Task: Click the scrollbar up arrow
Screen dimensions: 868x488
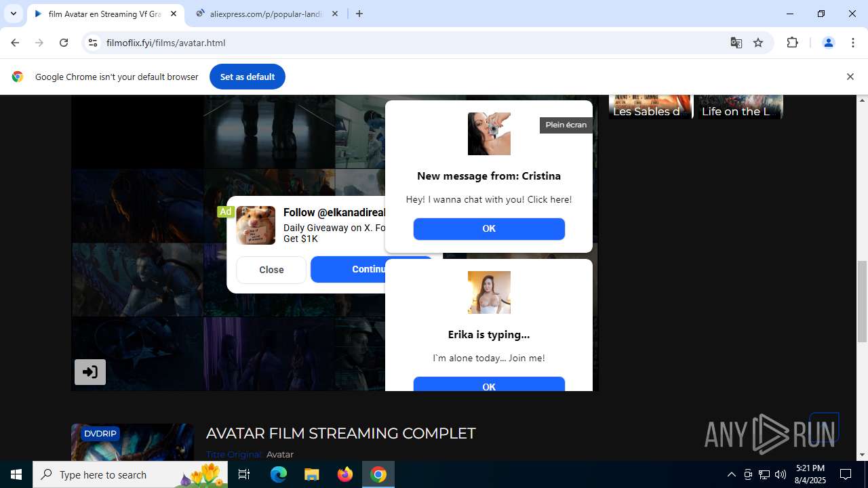Action: click(862, 100)
